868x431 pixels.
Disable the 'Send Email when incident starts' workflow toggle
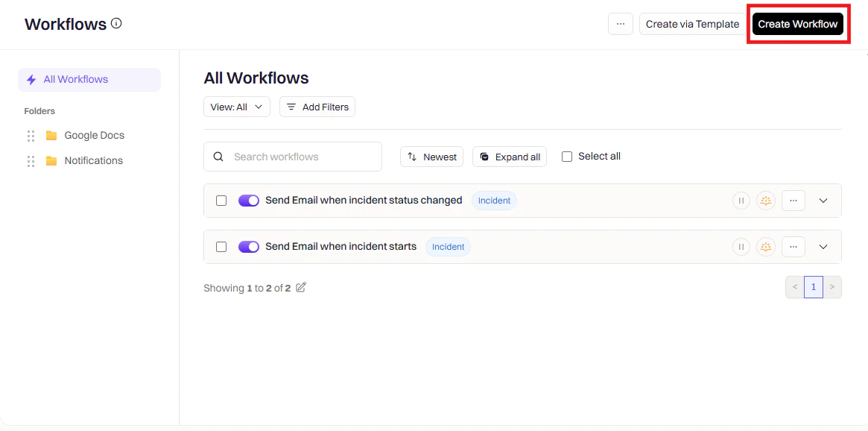tap(249, 246)
